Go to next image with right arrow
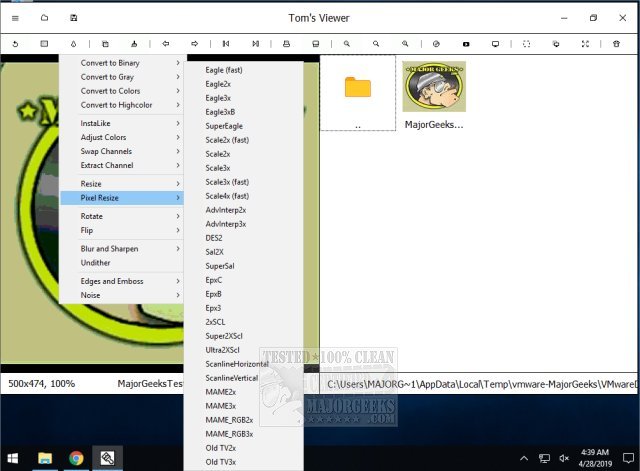 coord(195,43)
